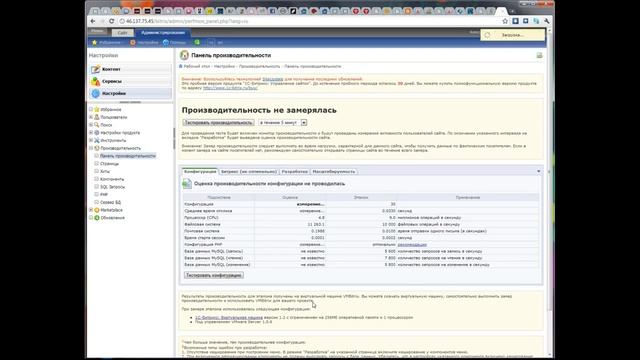The height and width of the screenshot is (360, 640).
Task: Follow the Производительность breadcrumb link
Action: 260,66
